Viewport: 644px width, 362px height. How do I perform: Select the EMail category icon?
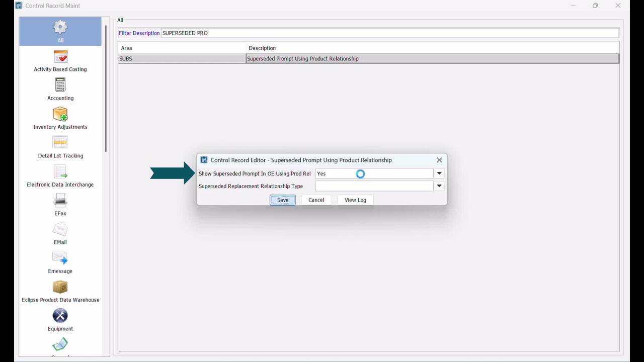[60, 230]
